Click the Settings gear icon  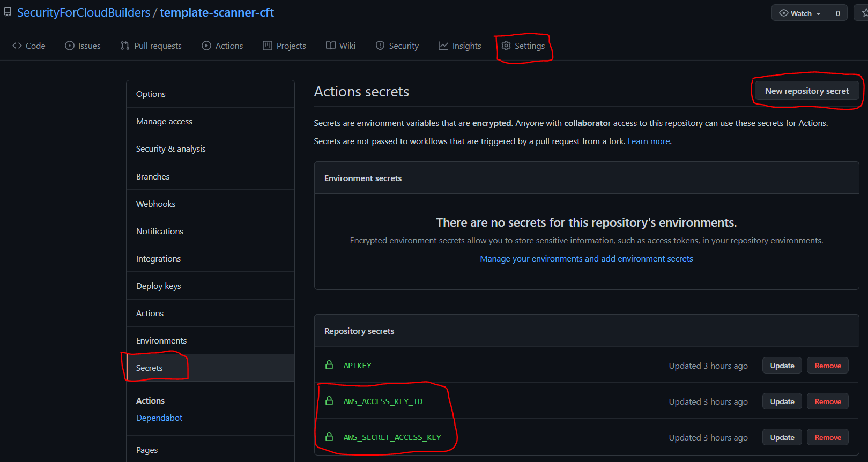tap(506, 46)
